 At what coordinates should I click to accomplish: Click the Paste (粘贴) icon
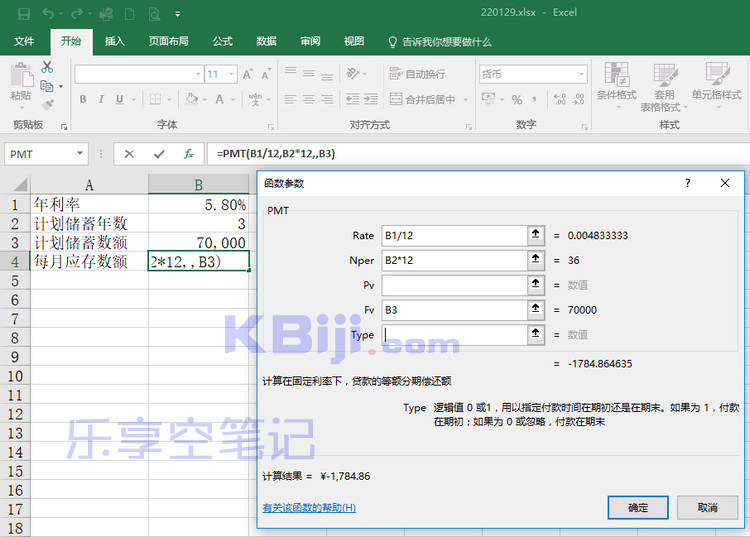point(21,77)
